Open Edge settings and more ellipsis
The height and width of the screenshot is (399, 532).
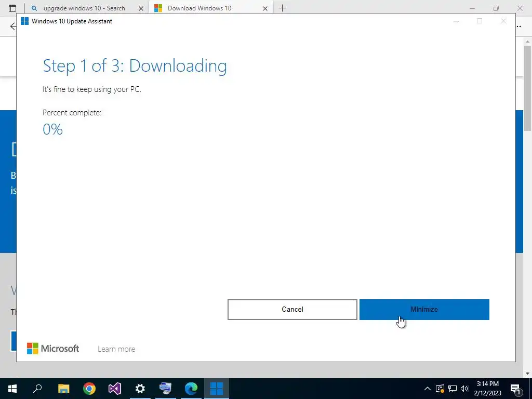pos(518,26)
